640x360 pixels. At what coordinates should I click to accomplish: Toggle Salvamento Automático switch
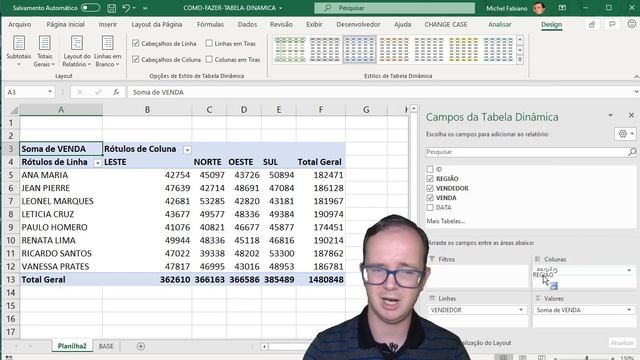(90, 8)
